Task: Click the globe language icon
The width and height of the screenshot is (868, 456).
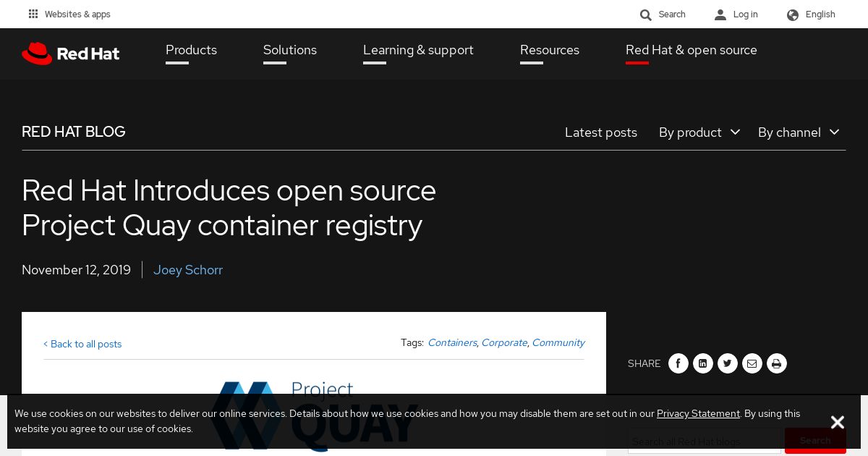Action: (x=793, y=14)
